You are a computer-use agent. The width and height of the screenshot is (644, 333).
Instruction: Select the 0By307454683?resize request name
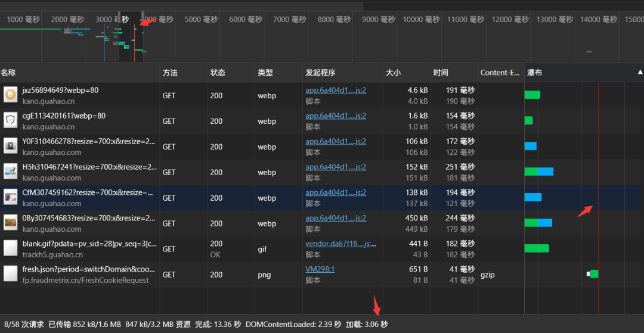pyautogui.click(x=89, y=218)
